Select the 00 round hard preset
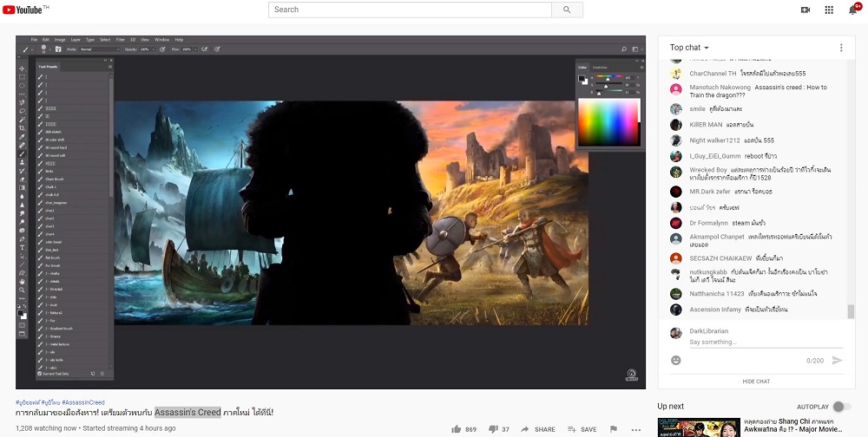 coord(56,147)
